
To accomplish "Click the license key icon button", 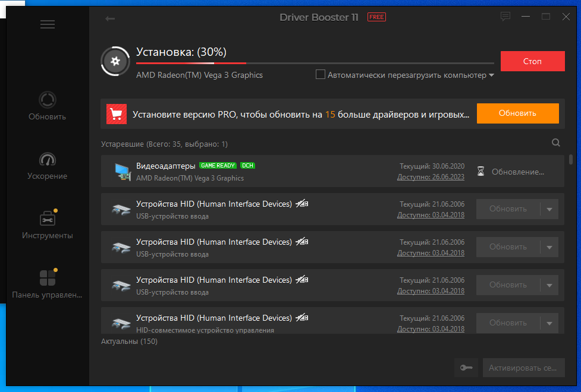I will coord(466,368).
